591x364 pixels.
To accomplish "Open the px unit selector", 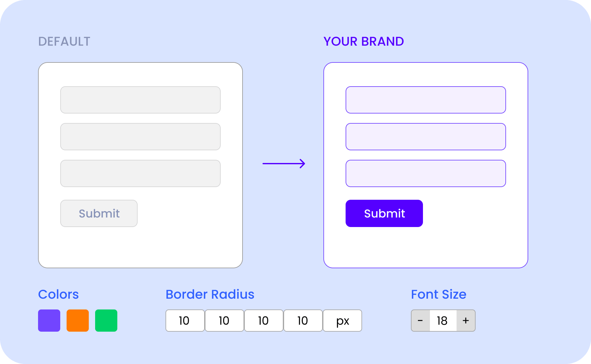I will 342,321.
